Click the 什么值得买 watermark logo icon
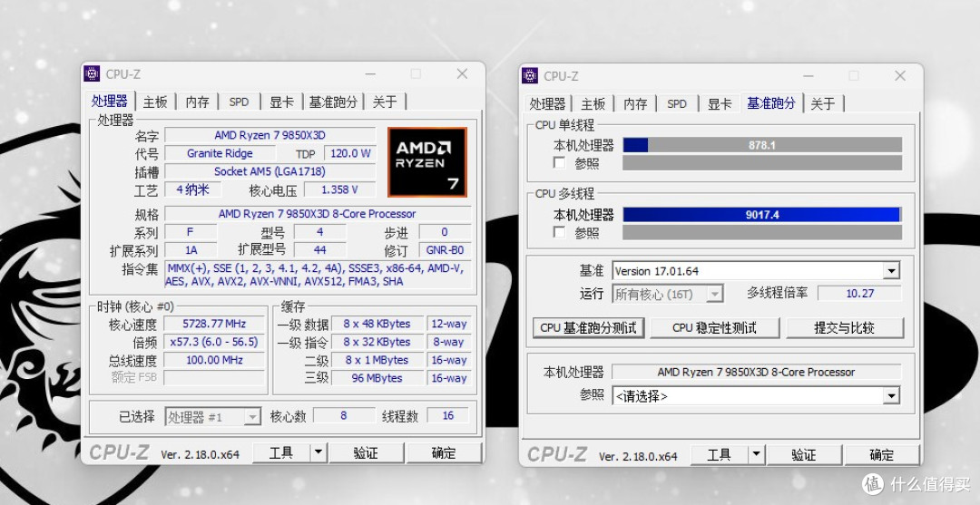 pyautogui.click(x=873, y=484)
